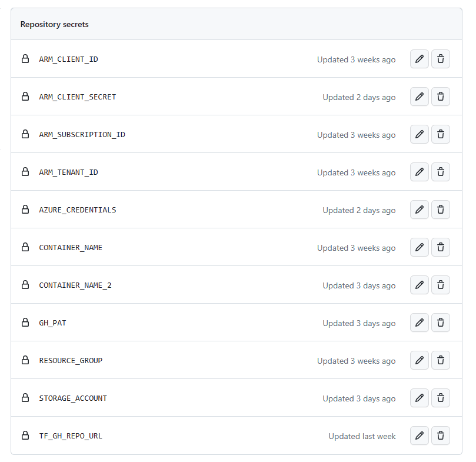Click the lock icon beside STORAGE_ACCOUNT
The height and width of the screenshot is (462, 476).
25,398
